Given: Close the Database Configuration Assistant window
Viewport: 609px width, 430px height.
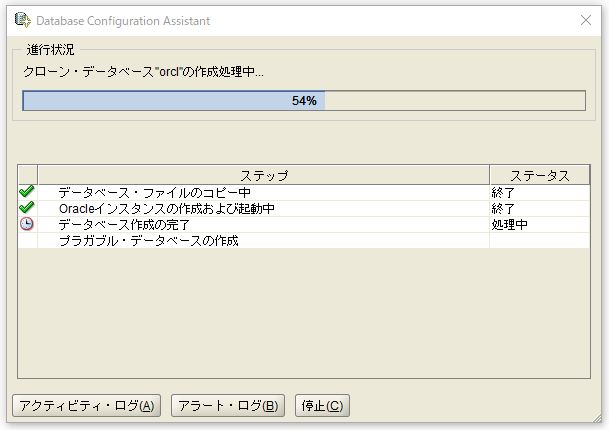Looking at the screenshot, I should (x=586, y=20).
